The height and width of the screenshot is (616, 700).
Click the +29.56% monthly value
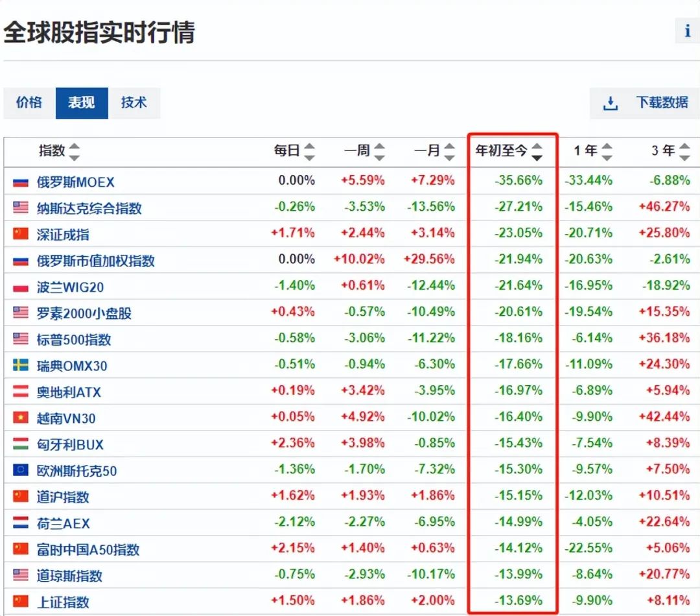click(429, 259)
